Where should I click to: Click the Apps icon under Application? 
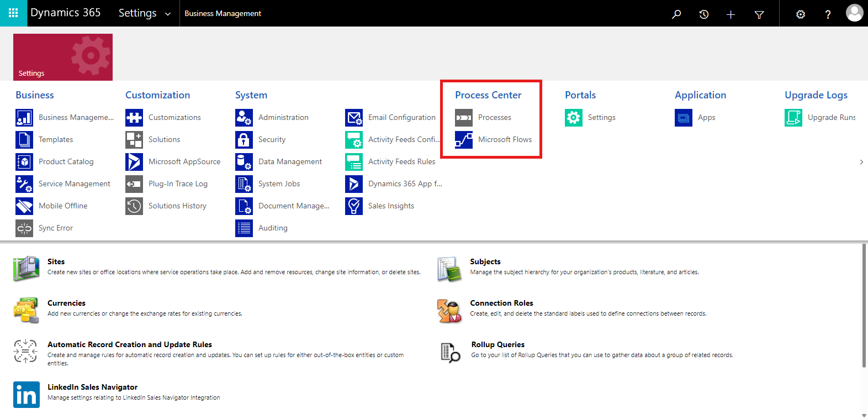(x=684, y=118)
